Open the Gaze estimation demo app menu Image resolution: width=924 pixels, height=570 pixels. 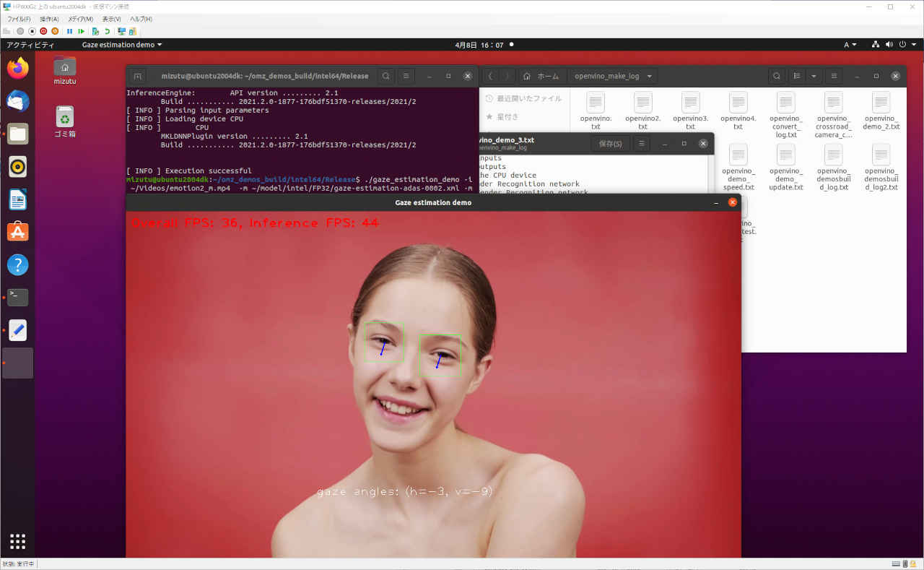(122, 45)
